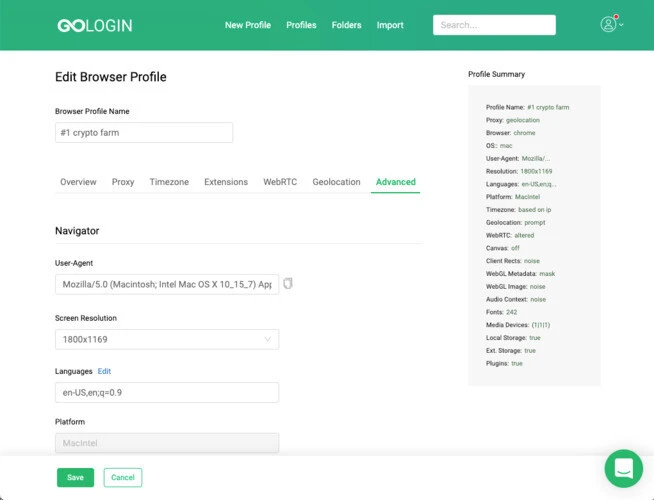Click the chevron beside the account avatar
The width and height of the screenshot is (654, 500).
pyautogui.click(x=621, y=25)
